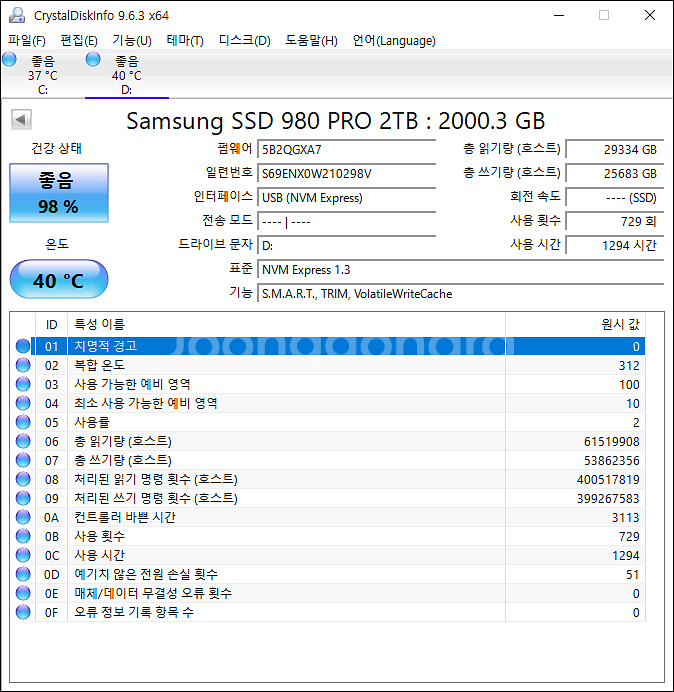Click the 전송 모드 field
Screen dimensions: 674x692
point(347,222)
